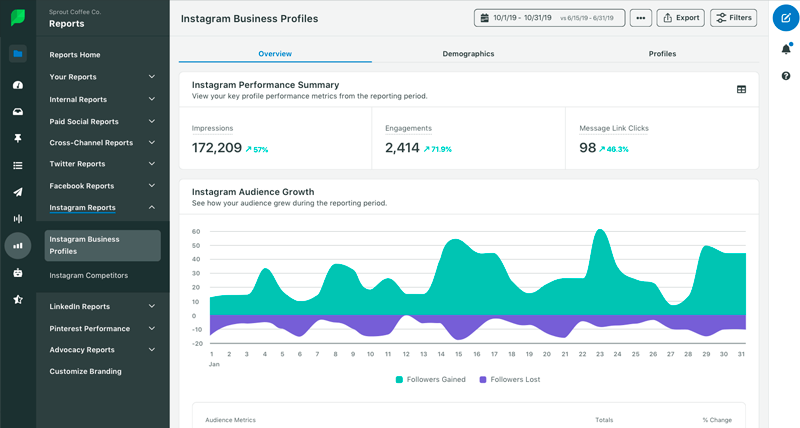
Task: Click the Sprout leaf logo icon
Action: (17, 18)
